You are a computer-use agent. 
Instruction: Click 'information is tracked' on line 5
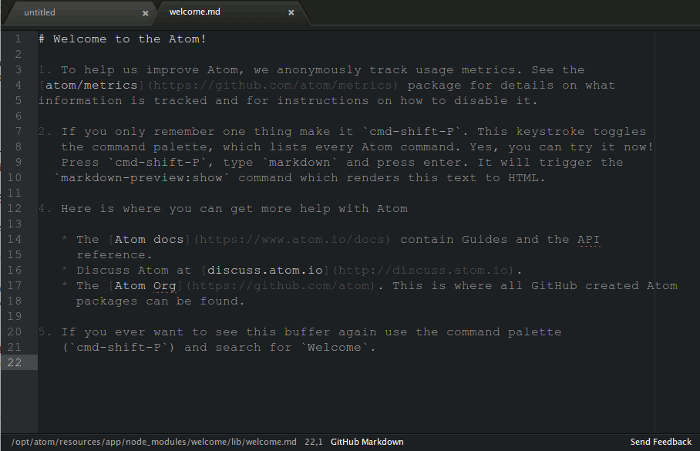[122, 100]
